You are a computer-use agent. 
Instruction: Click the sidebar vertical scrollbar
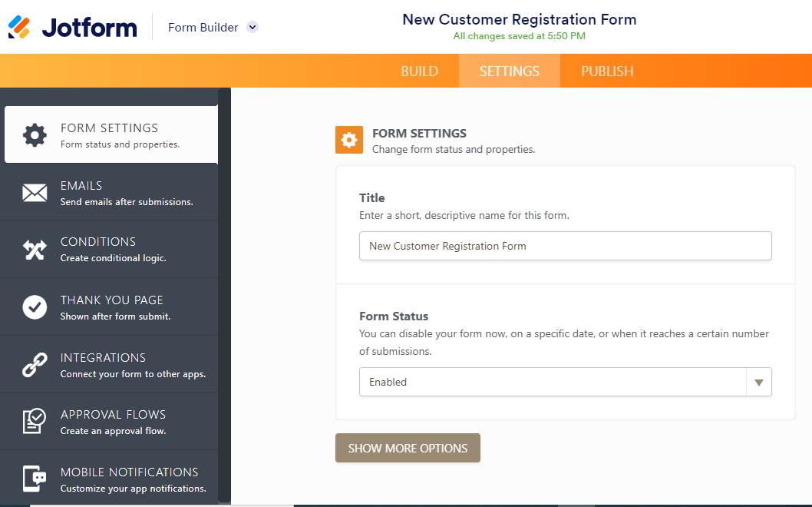pyautogui.click(x=224, y=295)
